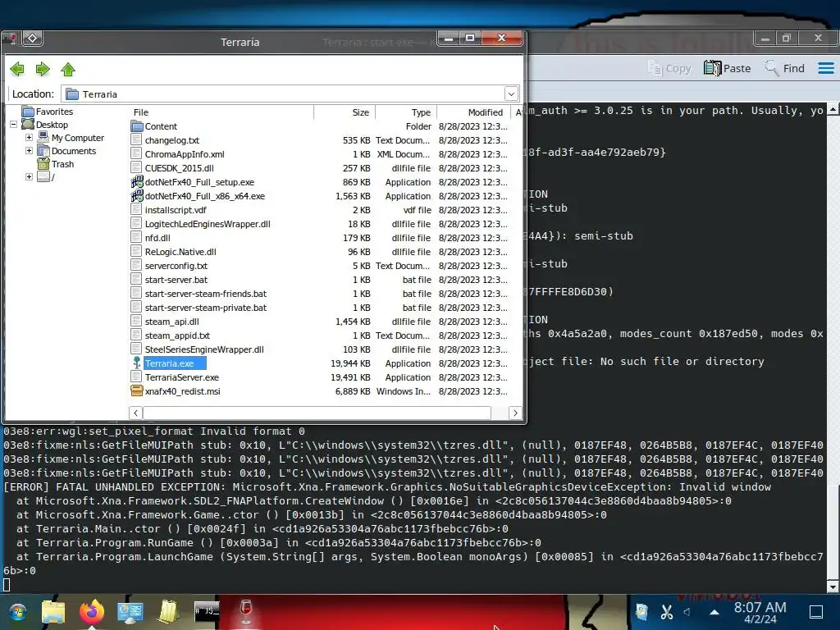Select TerrariaServer.exe file
This screenshot has width=840, height=630.
pyautogui.click(x=181, y=377)
